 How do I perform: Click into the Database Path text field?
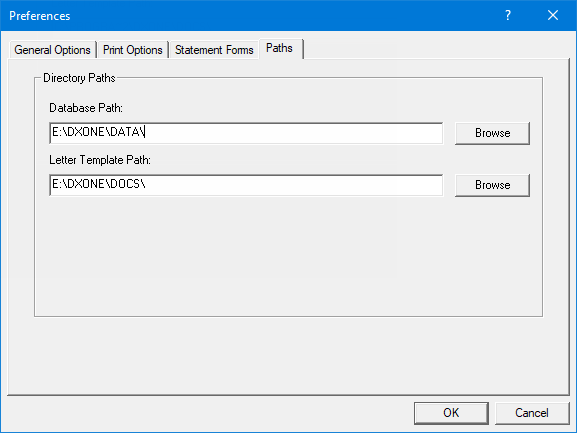coord(246,133)
